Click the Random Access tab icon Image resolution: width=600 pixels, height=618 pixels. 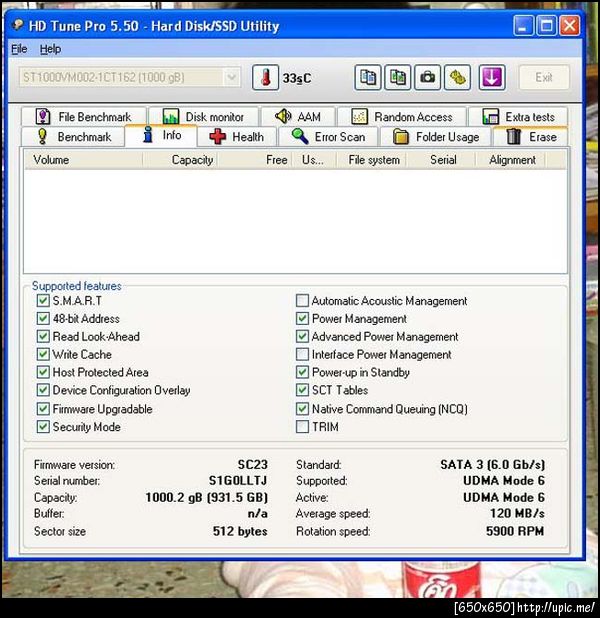pyautogui.click(x=359, y=117)
